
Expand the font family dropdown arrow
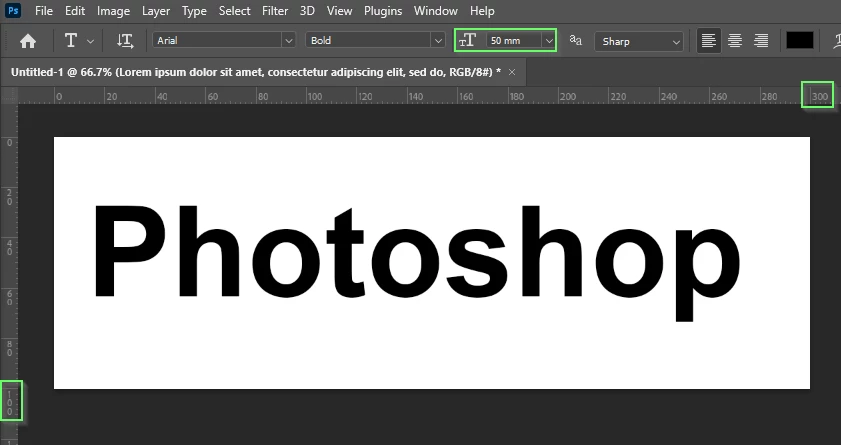(289, 40)
